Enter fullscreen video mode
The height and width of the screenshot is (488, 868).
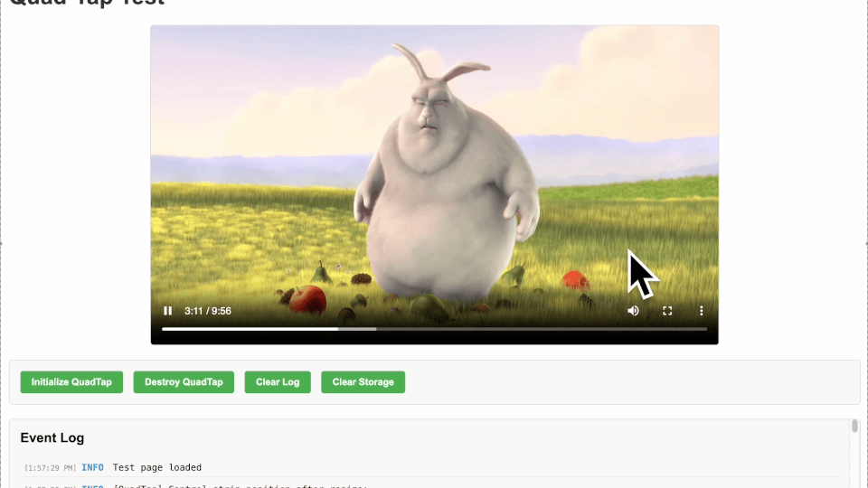(667, 311)
